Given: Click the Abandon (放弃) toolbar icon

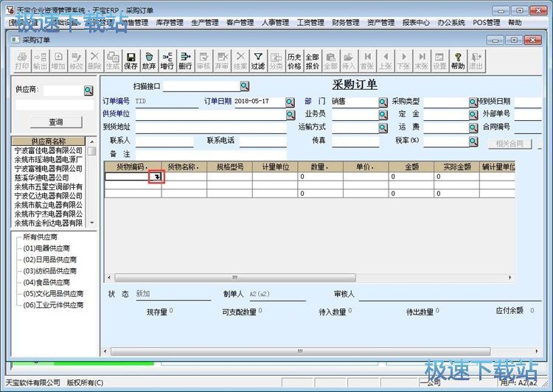Looking at the screenshot, I should 149,60.
